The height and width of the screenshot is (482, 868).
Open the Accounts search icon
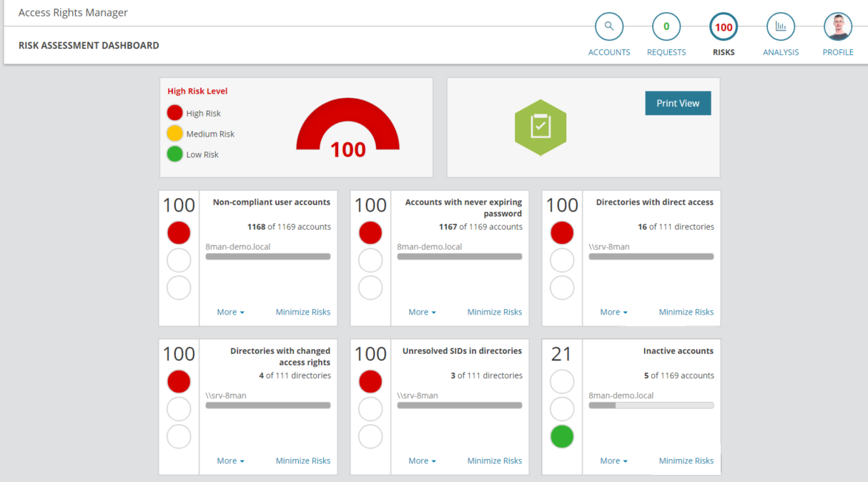click(609, 27)
